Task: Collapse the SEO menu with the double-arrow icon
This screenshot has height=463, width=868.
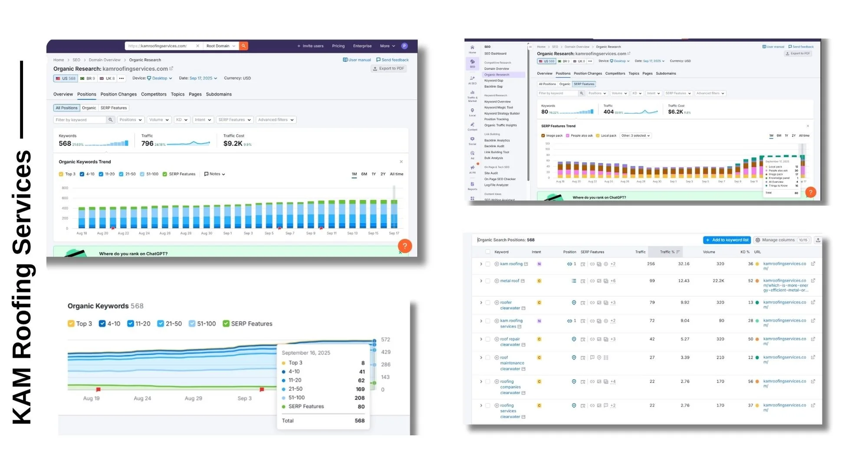Action: pos(530,47)
